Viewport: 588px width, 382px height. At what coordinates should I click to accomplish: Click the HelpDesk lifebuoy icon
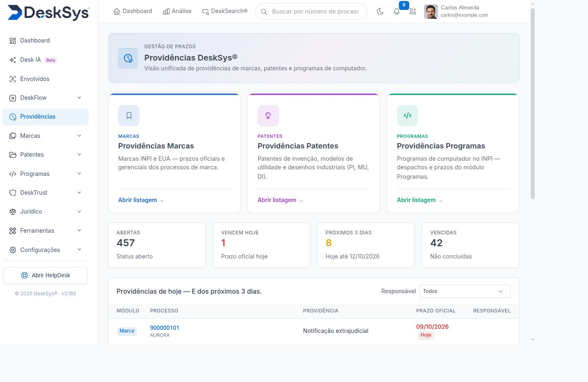tap(25, 275)
